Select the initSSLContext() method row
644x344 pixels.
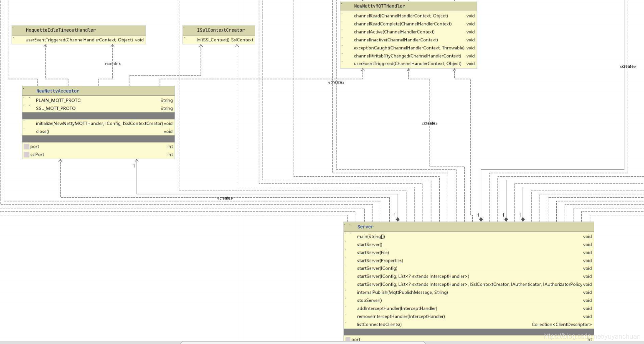click(x=219, y=40)
